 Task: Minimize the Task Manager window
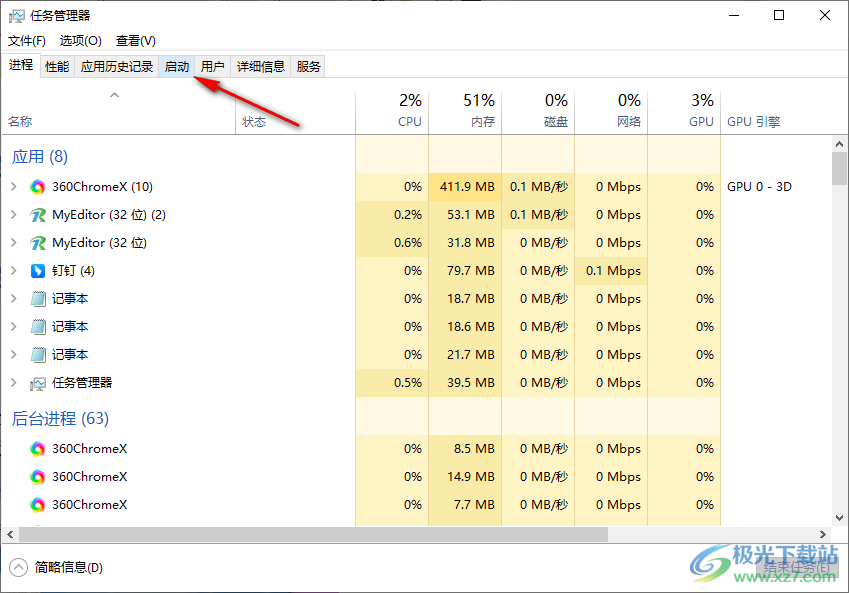(734, 15)
